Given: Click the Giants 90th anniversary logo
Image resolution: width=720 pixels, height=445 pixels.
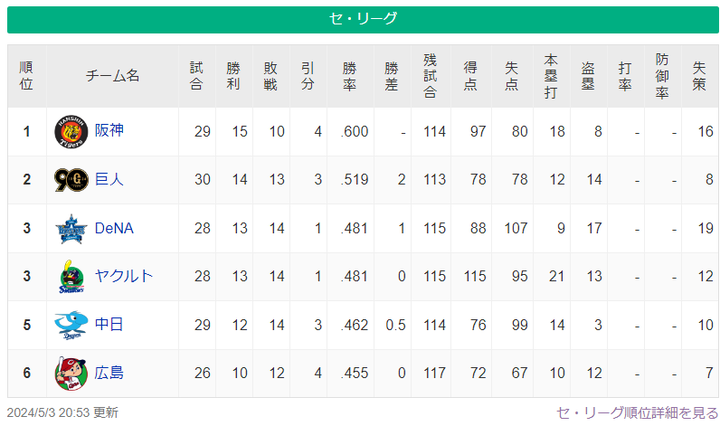Looking at the screenshot, I should (71, 180).
